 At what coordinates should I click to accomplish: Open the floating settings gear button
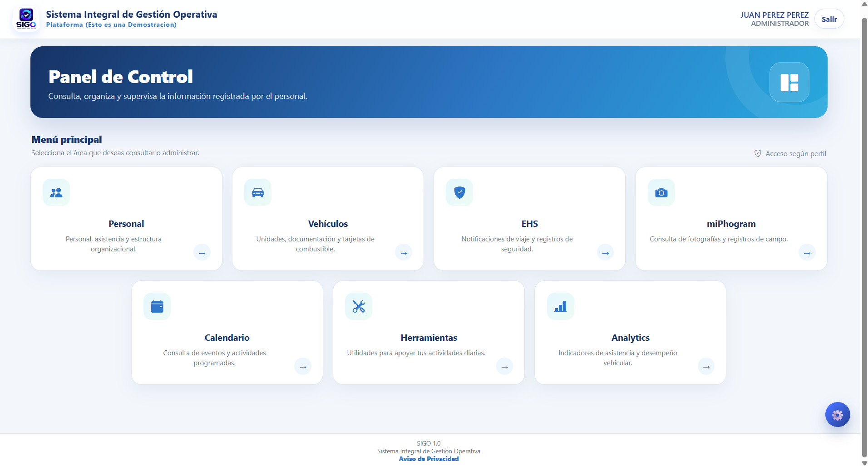tap(838, 414)
